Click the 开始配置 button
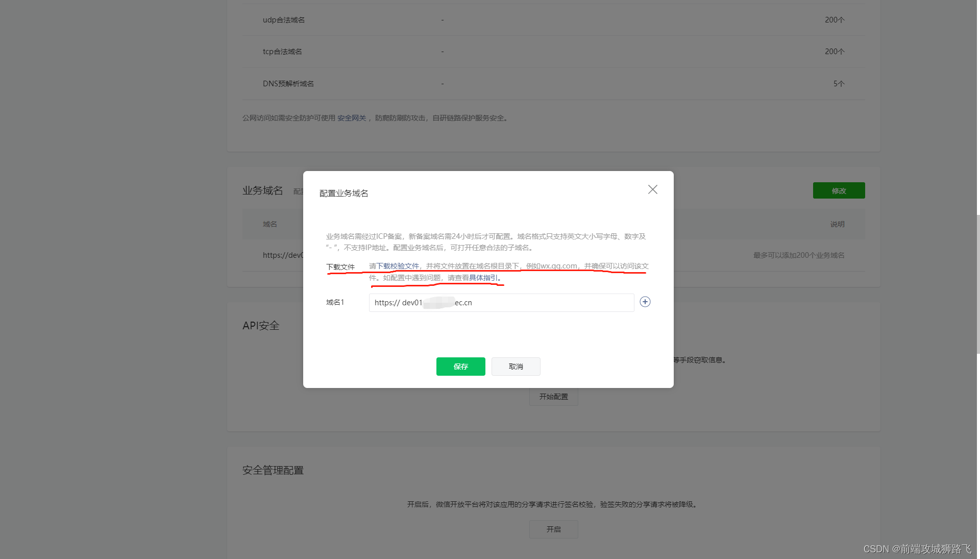 553,397
